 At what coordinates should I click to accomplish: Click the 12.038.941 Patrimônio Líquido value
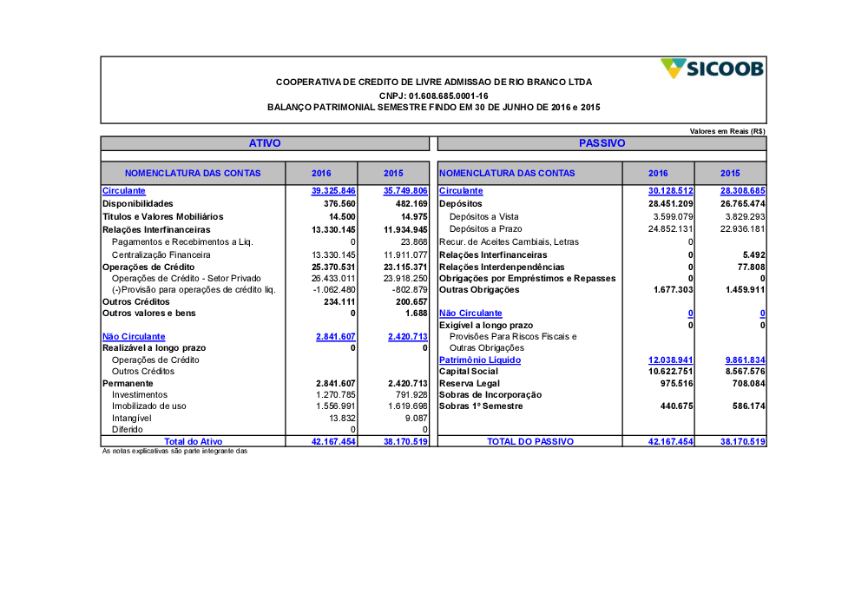click(670, 360)
